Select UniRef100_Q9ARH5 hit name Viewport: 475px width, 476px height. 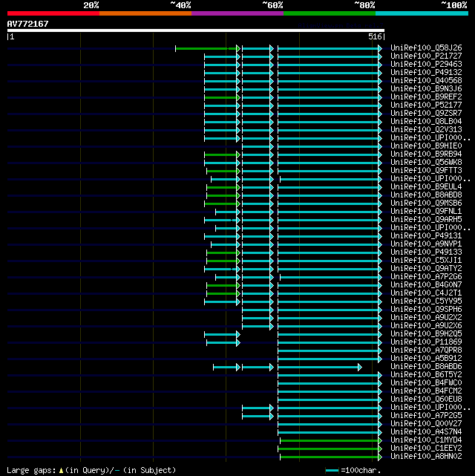point(426,220)
